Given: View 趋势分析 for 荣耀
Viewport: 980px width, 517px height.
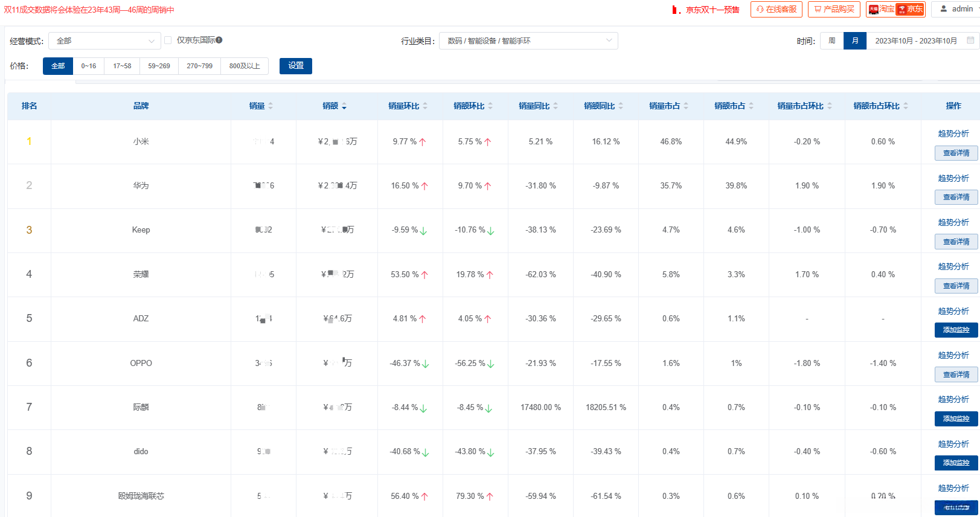Looking at the screenshot, I should (953, 266).
